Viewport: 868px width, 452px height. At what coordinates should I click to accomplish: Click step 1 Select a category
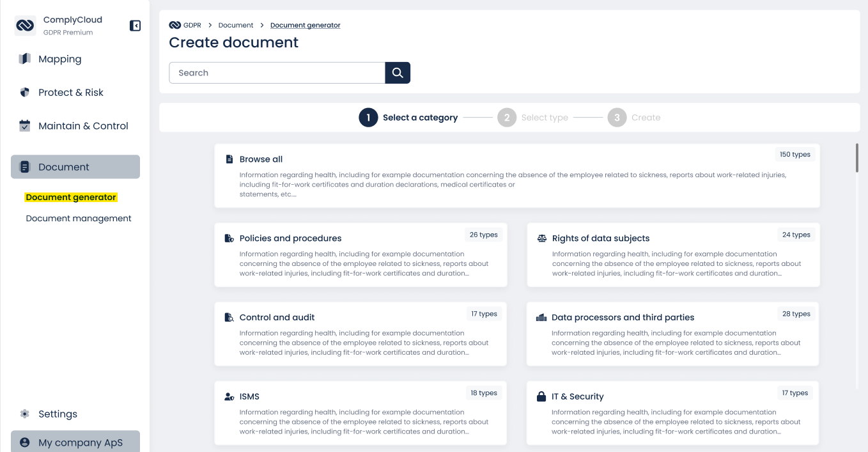pyautogui.click(x=408, y=118)
